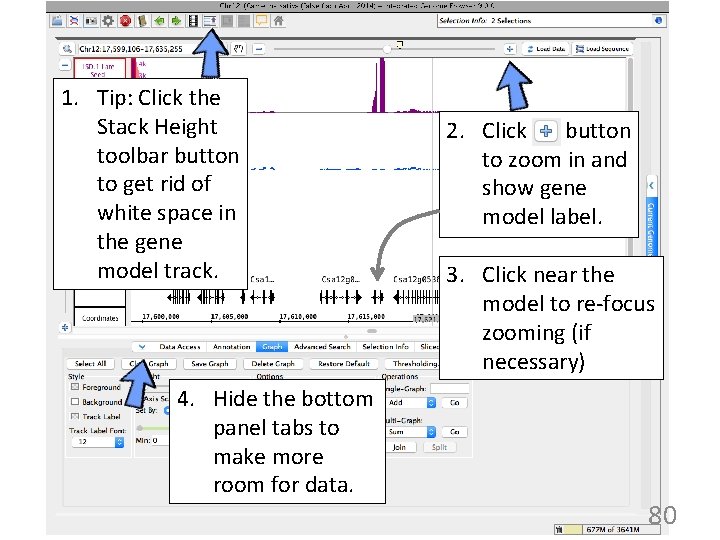720x540 pixels.
Task: Click the Delete Graph button
Action: coord(273,364)
